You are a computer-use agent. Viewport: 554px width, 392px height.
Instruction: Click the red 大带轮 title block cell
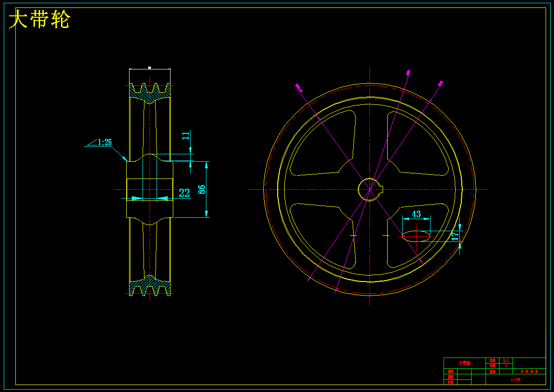pos(464,363)
